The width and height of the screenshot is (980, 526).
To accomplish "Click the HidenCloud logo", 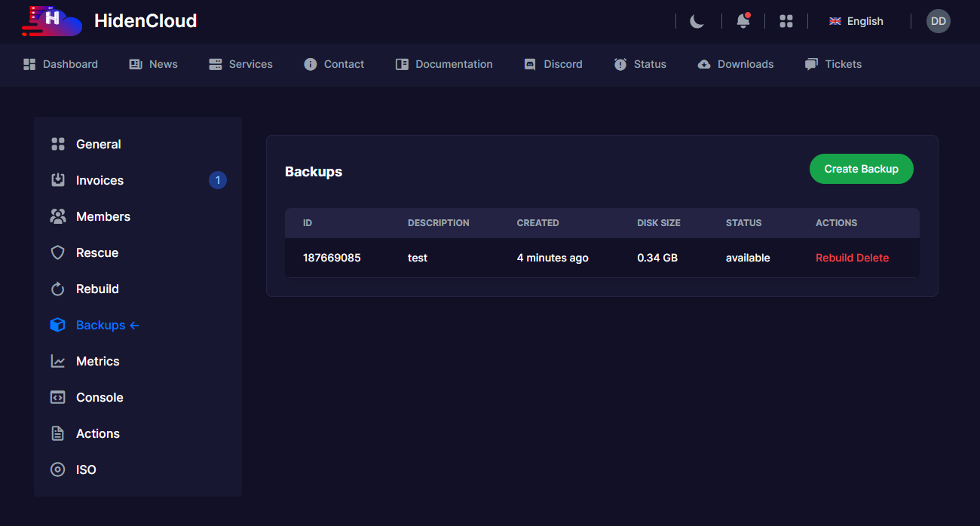I will tap(109, 21).
